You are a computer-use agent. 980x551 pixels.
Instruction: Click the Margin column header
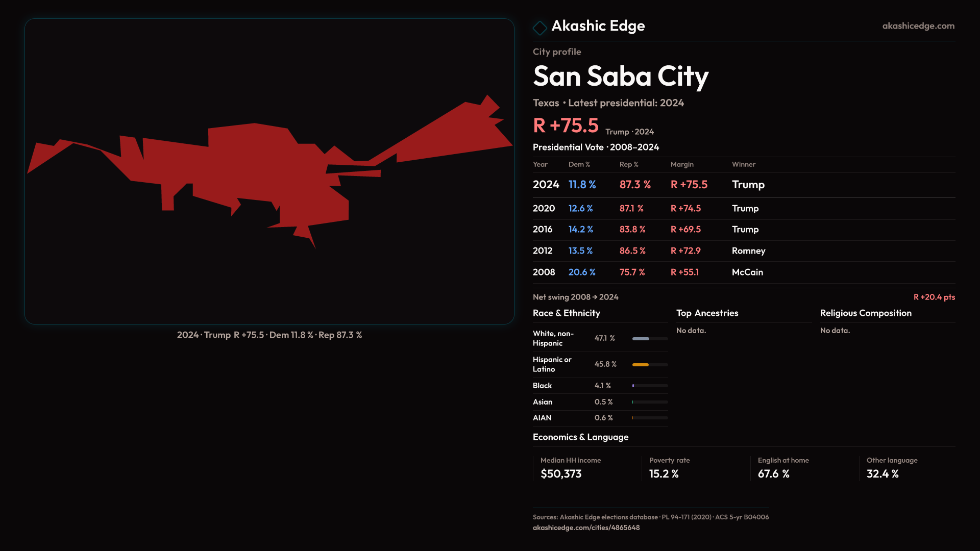pos(682,164)
